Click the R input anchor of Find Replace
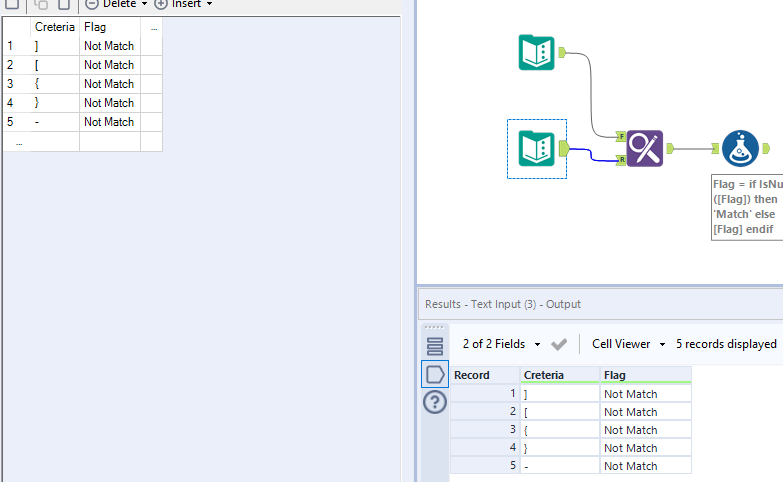This screenshot has width=783, height=482. (x=621, y=160)
